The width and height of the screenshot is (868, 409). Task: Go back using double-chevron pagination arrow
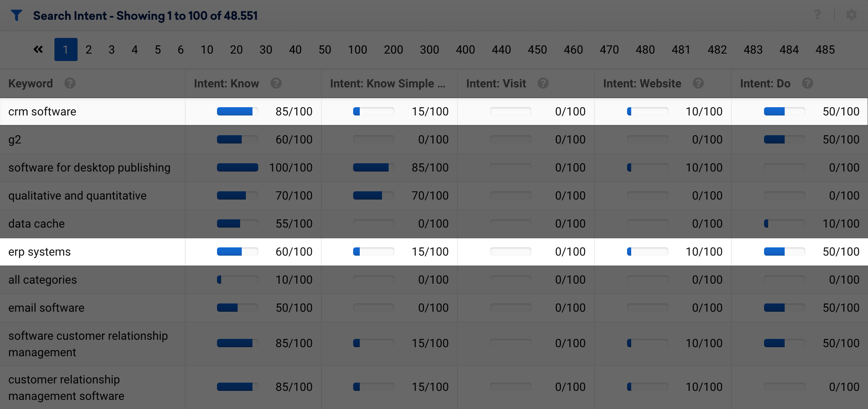pos(38,49)
